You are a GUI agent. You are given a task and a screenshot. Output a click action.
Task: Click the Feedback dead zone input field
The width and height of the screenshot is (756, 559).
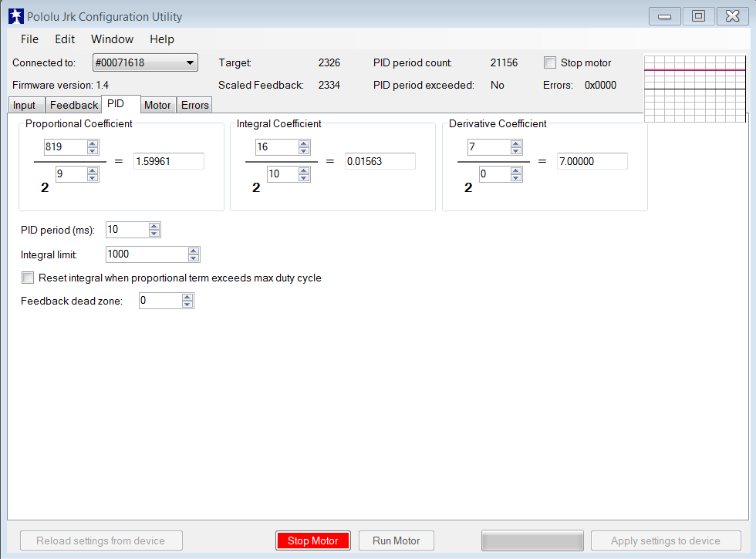160,301
